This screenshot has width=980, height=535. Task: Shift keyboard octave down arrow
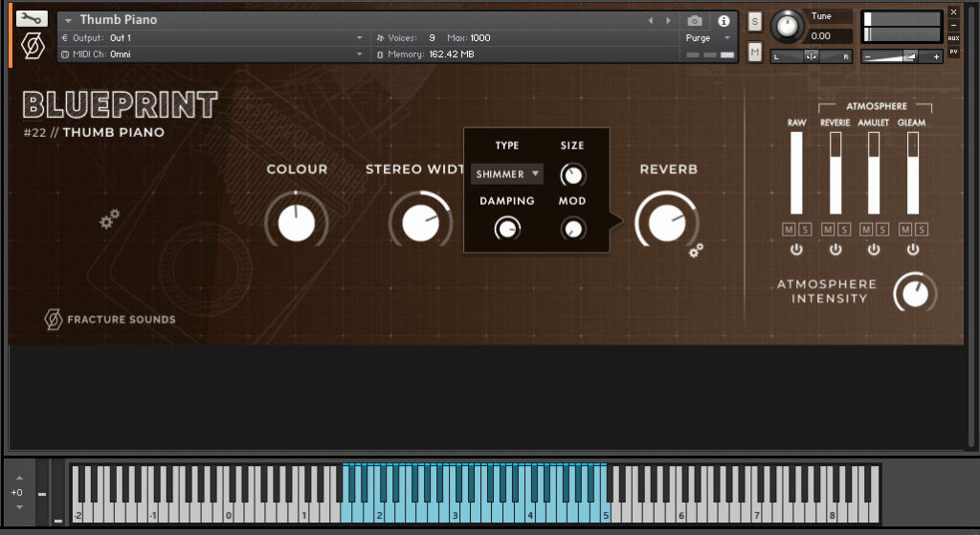click(19, 507)
